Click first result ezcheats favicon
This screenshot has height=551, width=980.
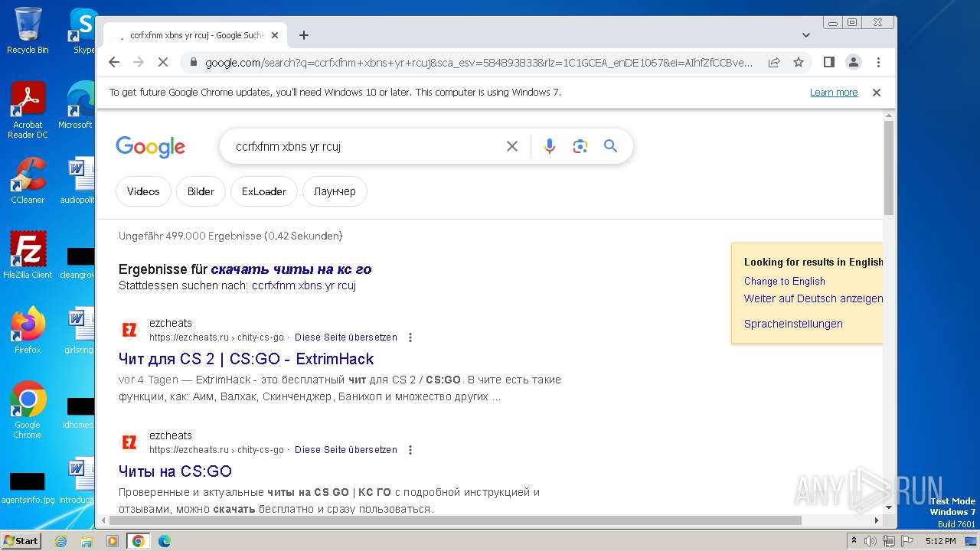point(129,330)
